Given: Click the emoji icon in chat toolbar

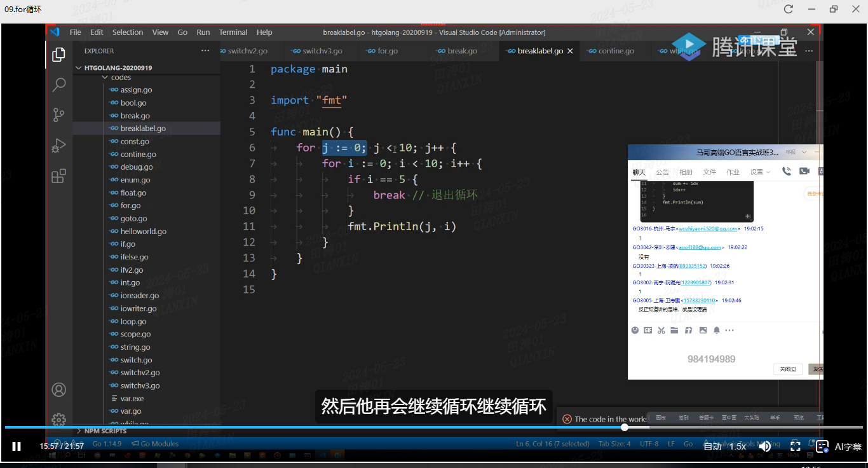Looking at the screenshot, I should tap(635, 330).
